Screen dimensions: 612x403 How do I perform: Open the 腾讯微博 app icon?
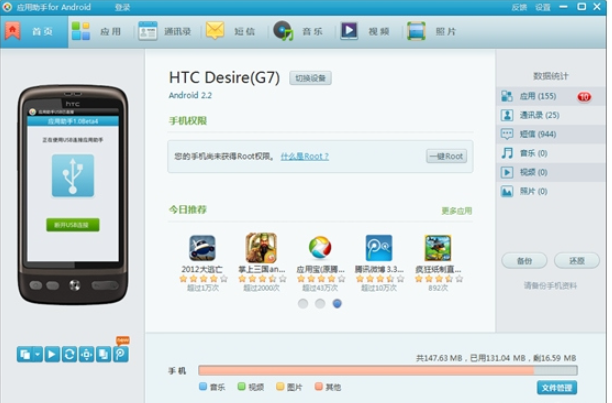pyautogui.click(x=379, y=248)
